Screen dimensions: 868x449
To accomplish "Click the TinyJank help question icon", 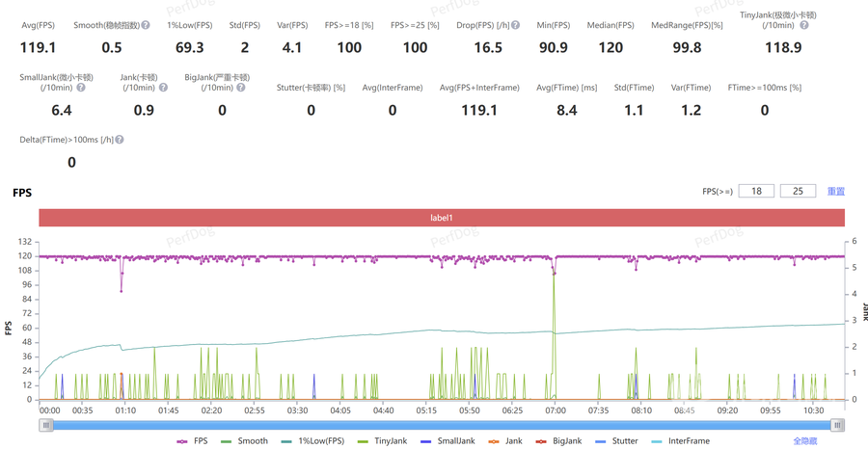I will (803, 25).
